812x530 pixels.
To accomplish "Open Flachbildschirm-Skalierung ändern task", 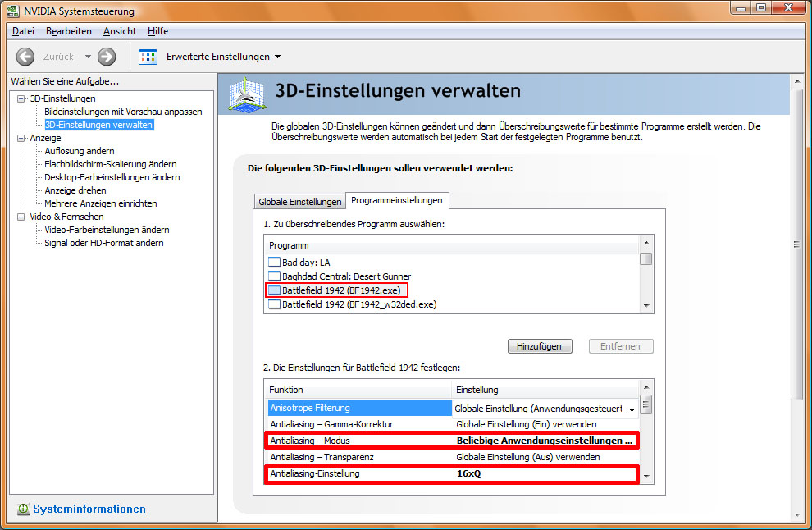I will click(110, 164).
